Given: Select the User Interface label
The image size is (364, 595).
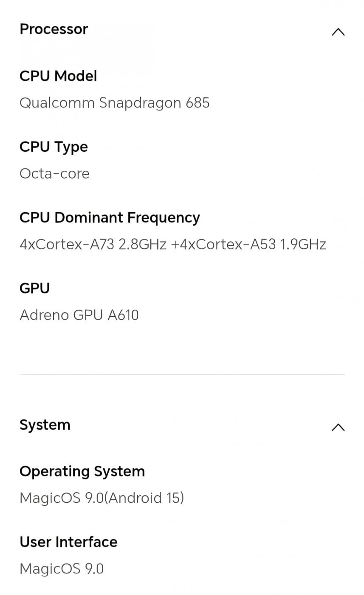Looking at the screenshot, I should pyautogui.click(x=68, y=542).
